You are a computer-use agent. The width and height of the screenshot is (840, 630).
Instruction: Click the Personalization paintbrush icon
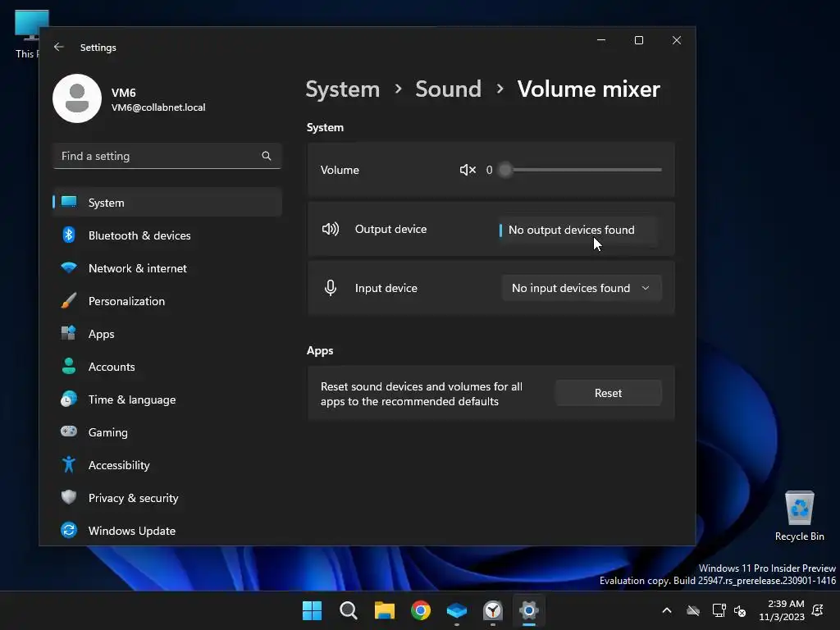point(69,300)
